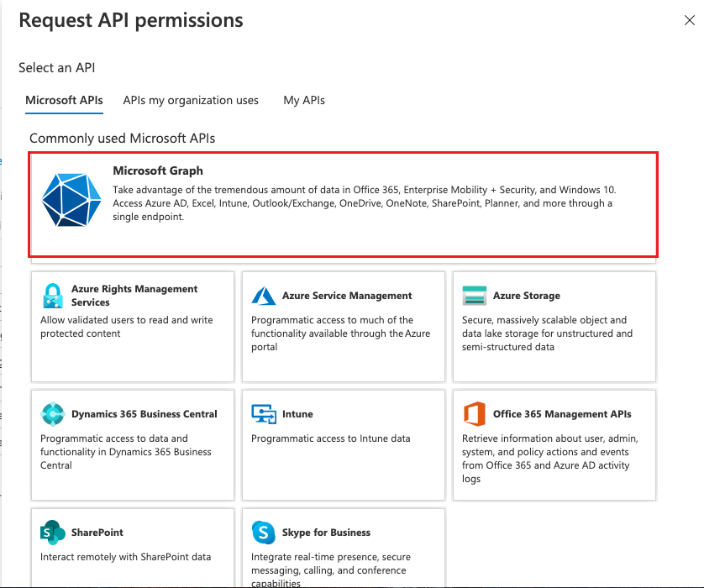Click the Dynamics 365 Business Central icon
Image resolution: width=704 pixels, height=588 pixels.
coord(53,414)
